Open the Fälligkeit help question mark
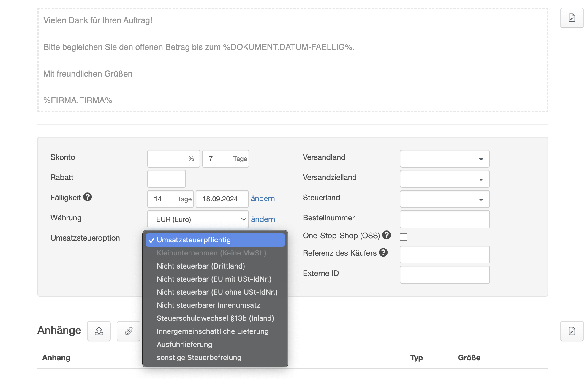Image resolution: width=588 pixels, height=379 pixels. coord(88,197)
